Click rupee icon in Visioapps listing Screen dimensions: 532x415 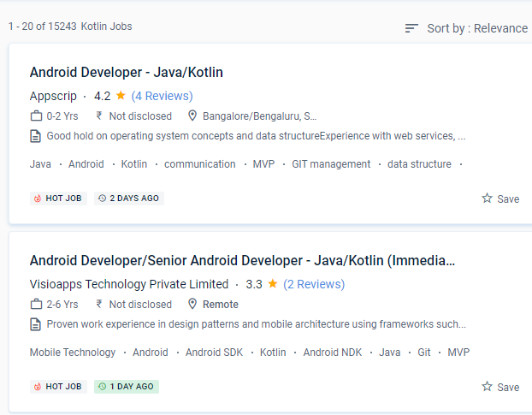coord(99,305)
